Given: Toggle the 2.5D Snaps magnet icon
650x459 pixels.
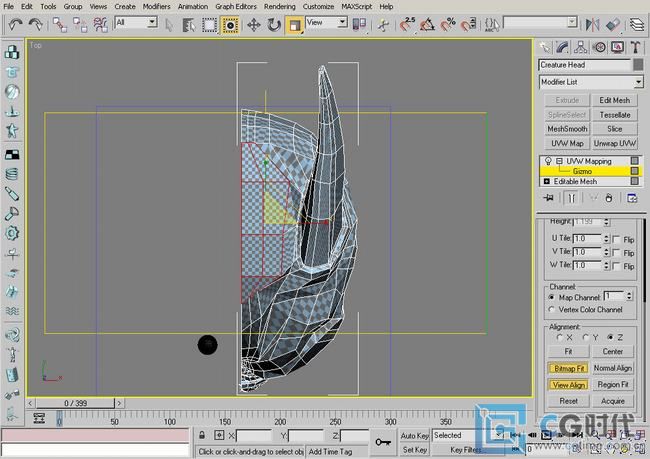Looking at the screenshot, I should tap(407, 24).
